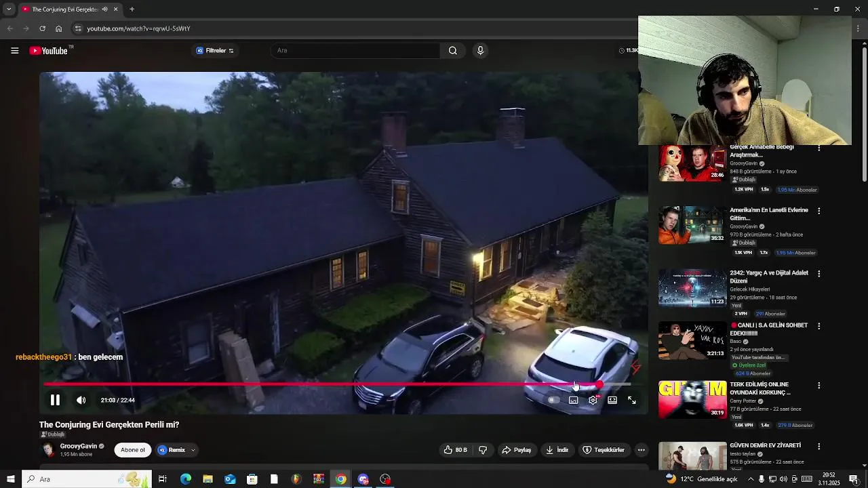This screenshot has height=488, width=868.
Task: View site information icon in address bar
Action: click(78, 28)
